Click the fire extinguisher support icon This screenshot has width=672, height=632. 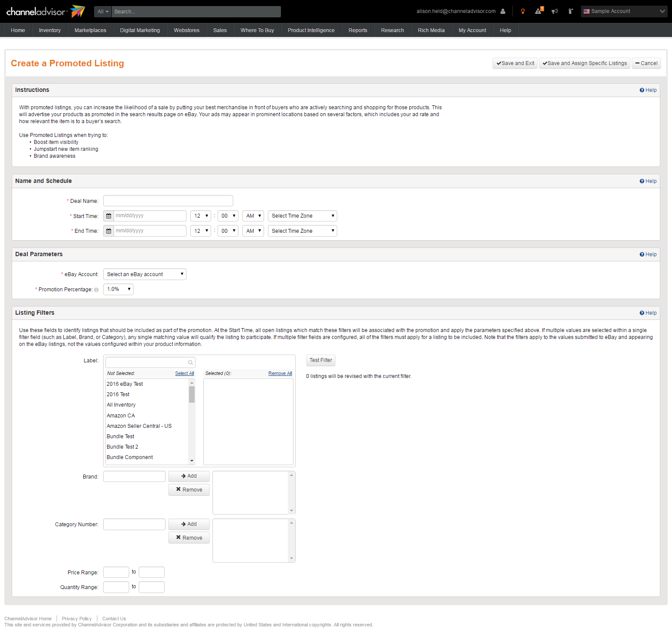[x=571, y=11]
